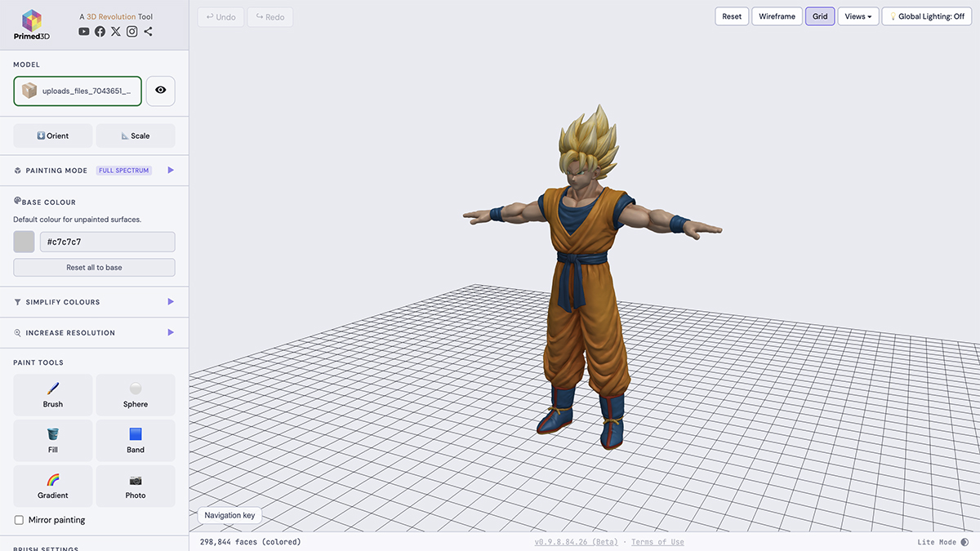This screenshot has height=551, width=980.
Task: Expand the Increase Resolution section
Action: [x=171, y=333]
